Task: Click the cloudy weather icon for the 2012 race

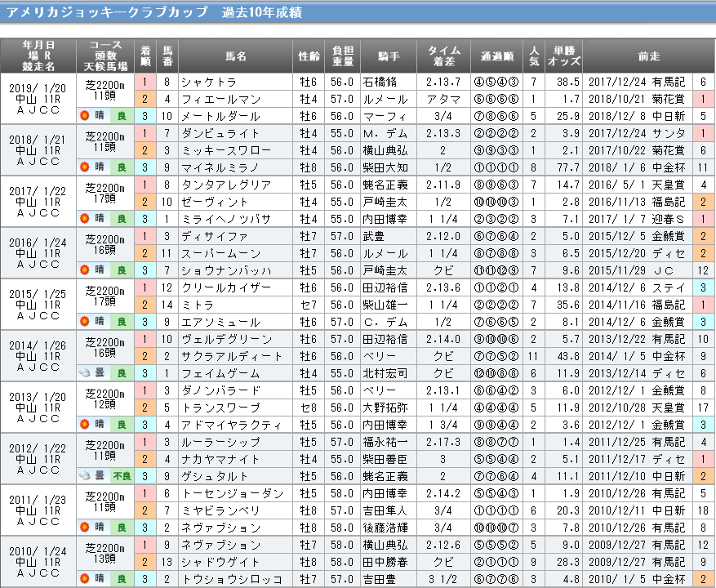Action: (x=84, y=476)
